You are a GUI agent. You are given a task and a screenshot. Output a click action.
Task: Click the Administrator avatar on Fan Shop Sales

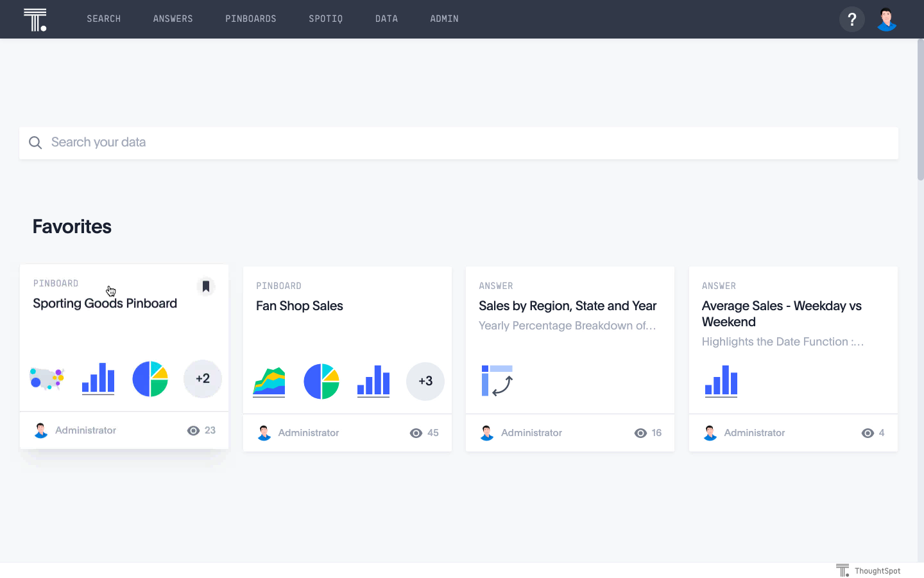pyautogui.click(x=264, y=433)
